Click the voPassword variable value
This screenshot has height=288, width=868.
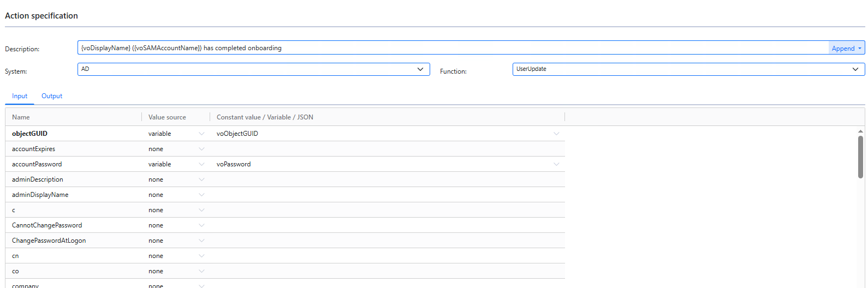[x=234, y=164]
